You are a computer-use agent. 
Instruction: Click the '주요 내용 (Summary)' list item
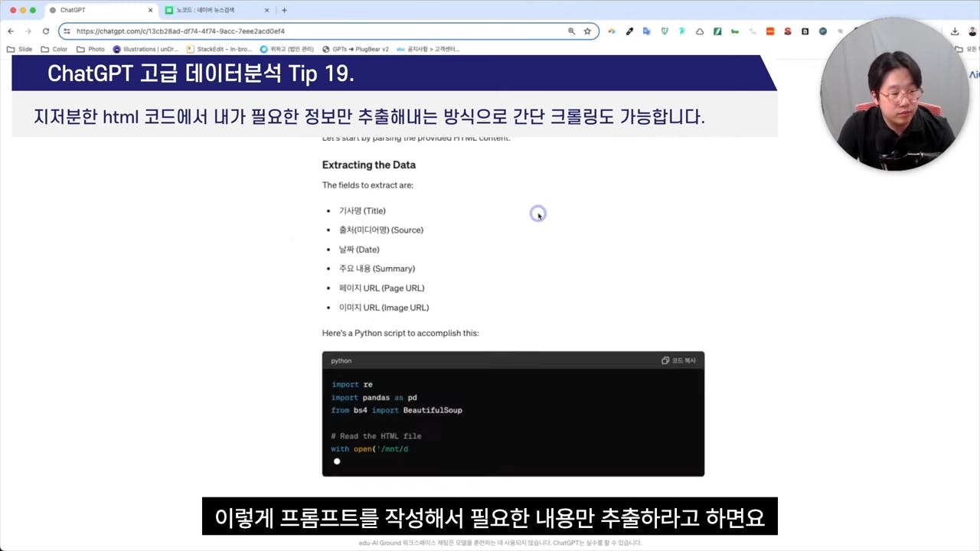coord(377,269)
